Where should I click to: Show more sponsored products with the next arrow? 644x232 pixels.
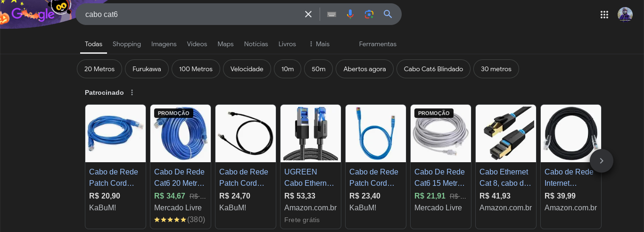[602, 161]
